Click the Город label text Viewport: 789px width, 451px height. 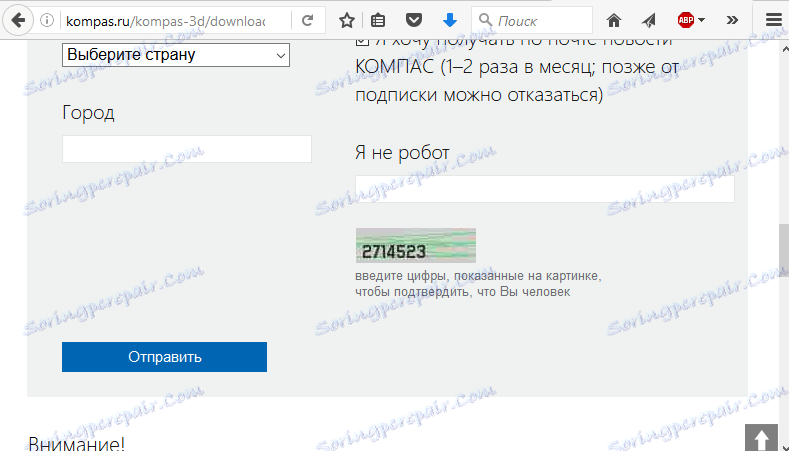tap(88, 113)
